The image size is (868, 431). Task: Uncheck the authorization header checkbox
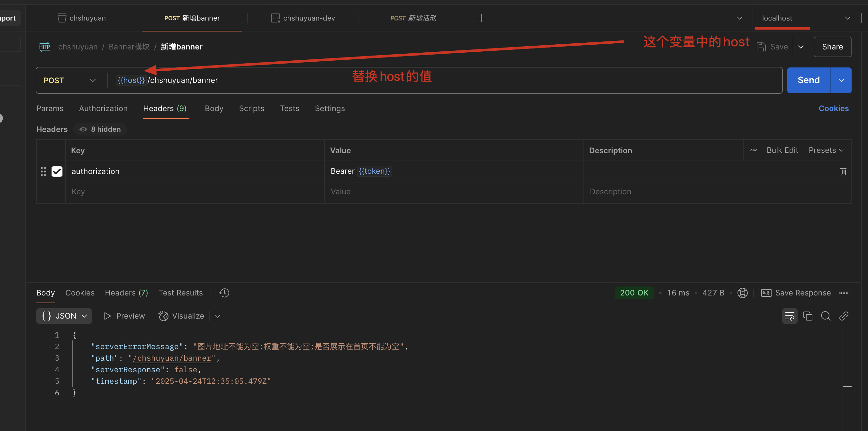click(x=57, y=172)
